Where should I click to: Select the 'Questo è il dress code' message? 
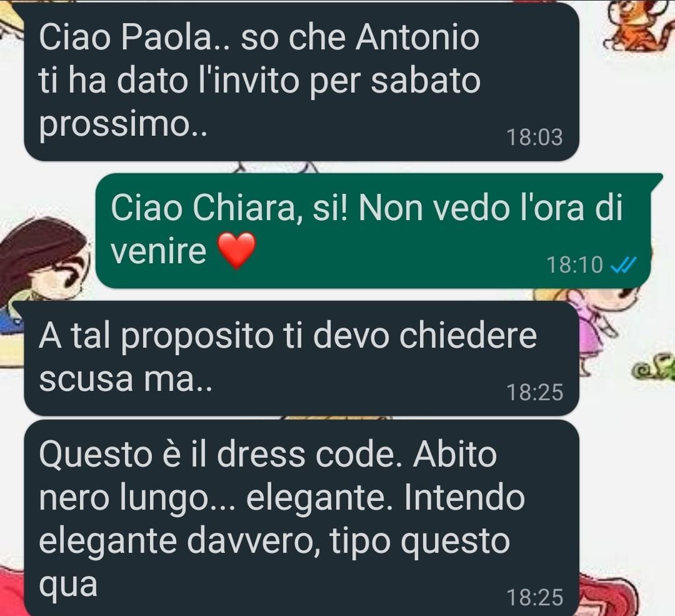point(301,518)
